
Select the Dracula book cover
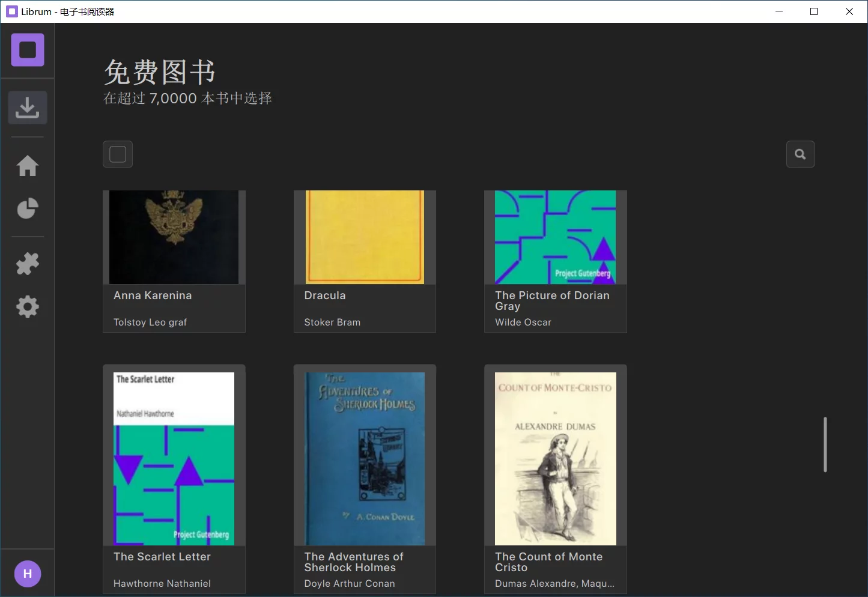coord(365,237)
